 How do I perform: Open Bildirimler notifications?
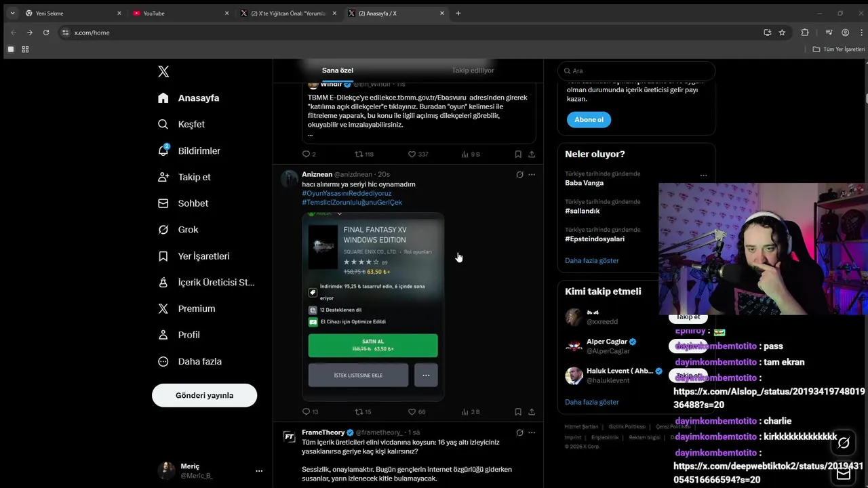(x=189, y=150)
